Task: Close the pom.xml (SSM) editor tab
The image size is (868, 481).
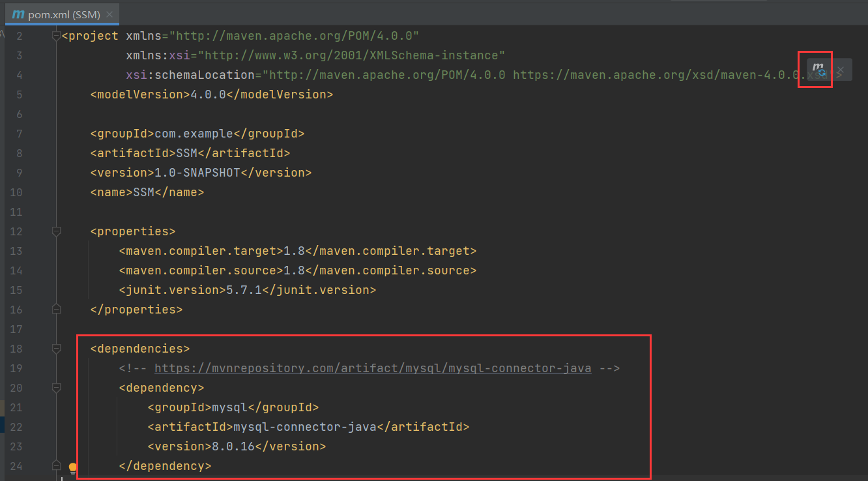Action: 109,14
